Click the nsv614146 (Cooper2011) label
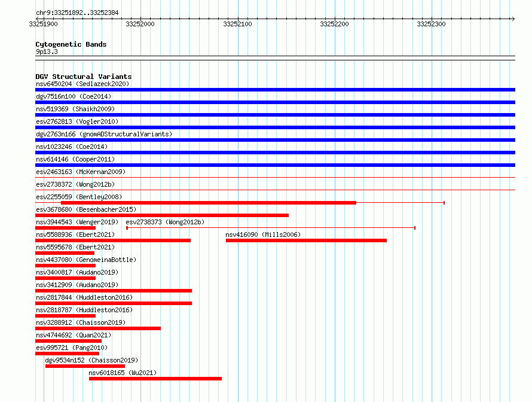This screenshot has height=402, width=532. [75, 159]
